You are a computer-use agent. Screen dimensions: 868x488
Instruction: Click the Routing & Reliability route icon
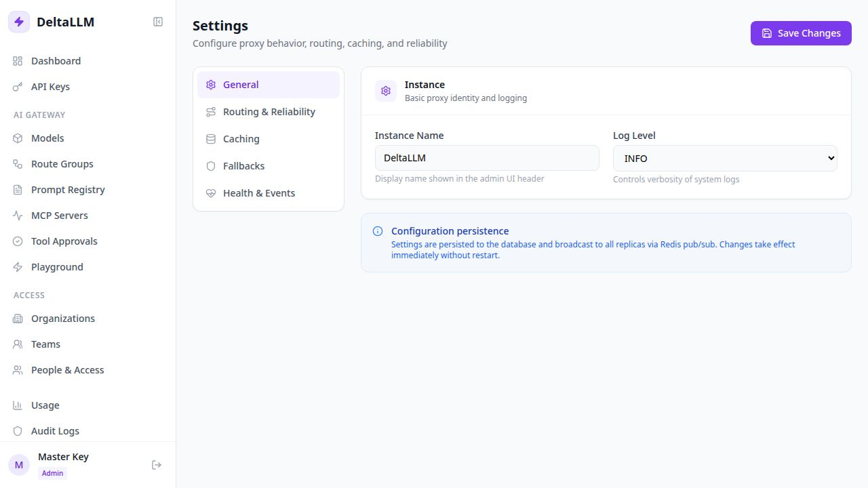click(211, 112)
